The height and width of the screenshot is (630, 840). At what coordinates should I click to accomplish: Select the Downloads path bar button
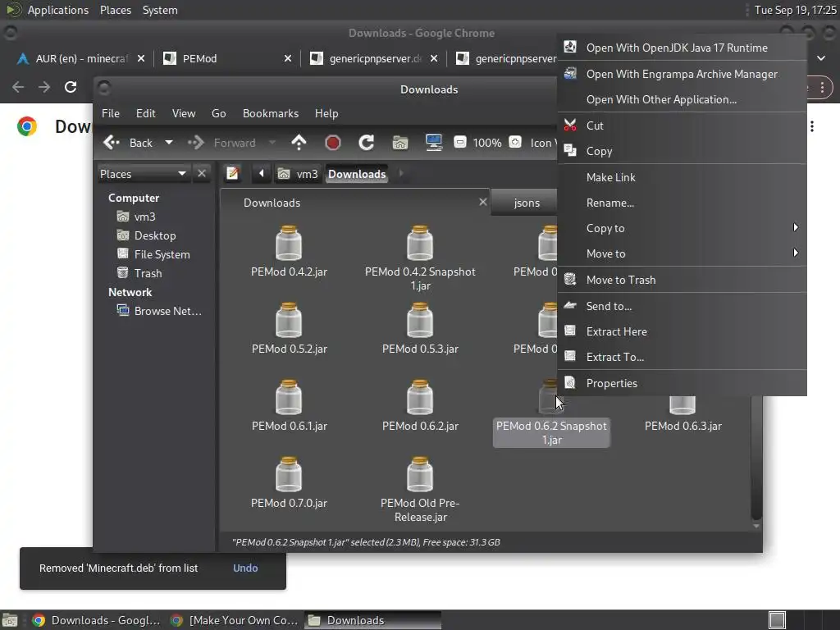(x=357, y=174)
